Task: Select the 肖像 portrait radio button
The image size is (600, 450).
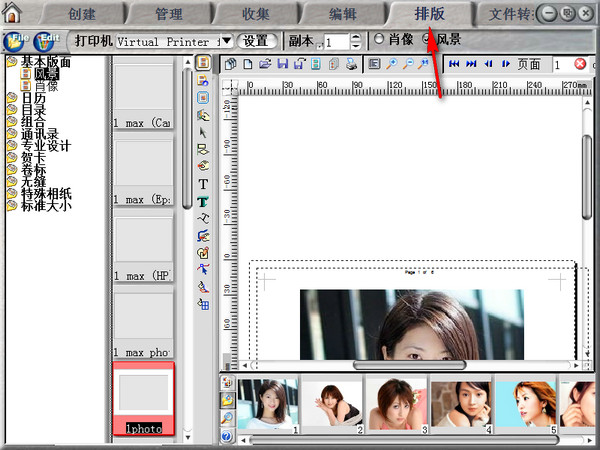Action: 378,40
